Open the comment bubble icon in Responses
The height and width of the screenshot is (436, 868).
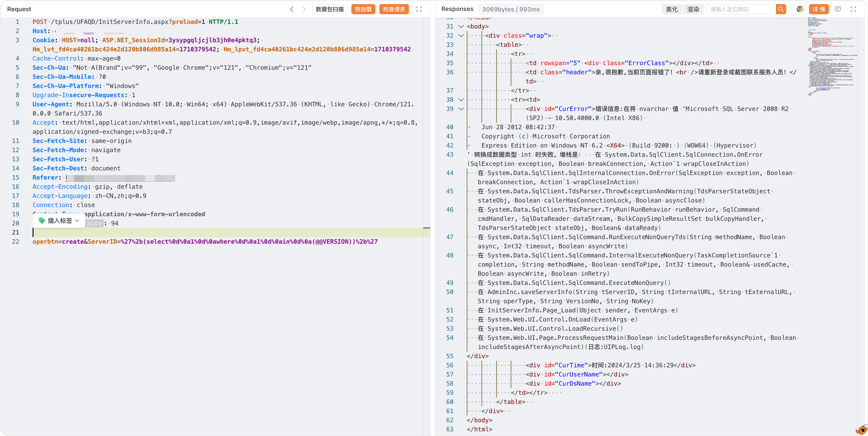pyautogui.click(x=838, y=9)
